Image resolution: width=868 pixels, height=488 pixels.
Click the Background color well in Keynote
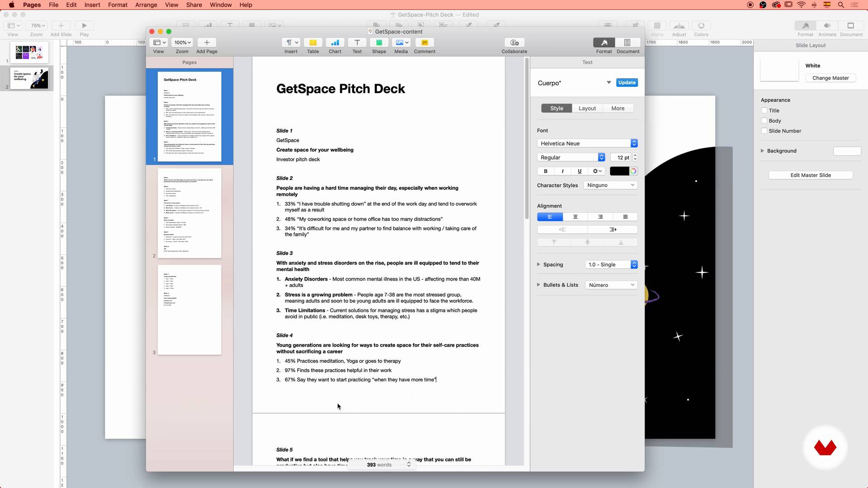tap(847, 151)
